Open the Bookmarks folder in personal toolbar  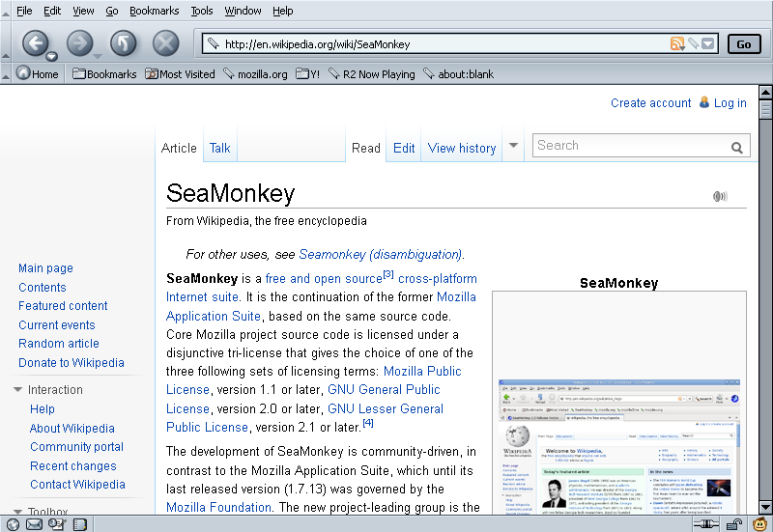click(104, 74)
